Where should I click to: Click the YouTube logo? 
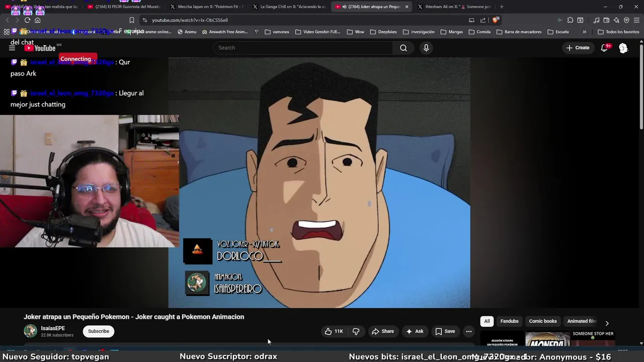click(40, 48)
